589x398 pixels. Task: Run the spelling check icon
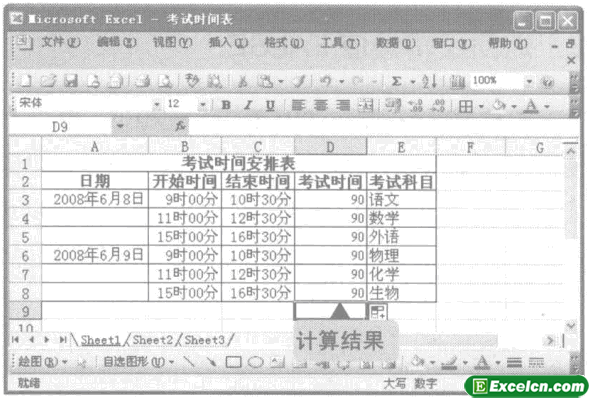tap(192, 81)
